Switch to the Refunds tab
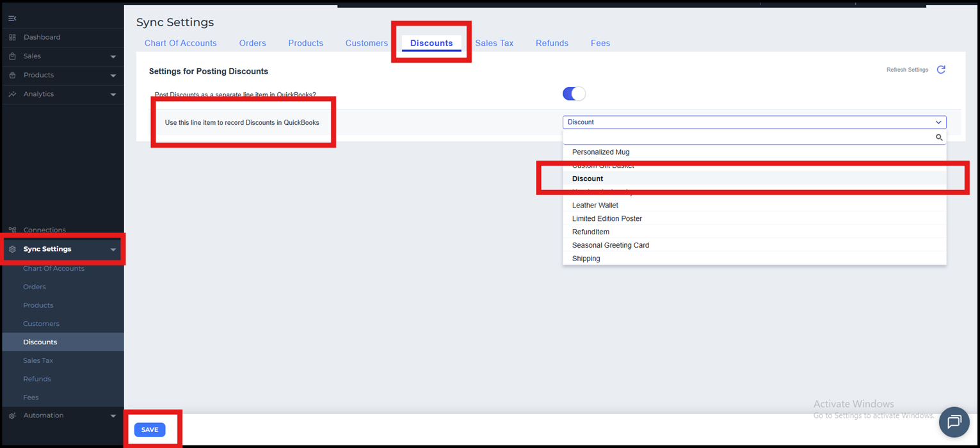Viewport: 980px width, 448px height. click(x=552, y=44)
